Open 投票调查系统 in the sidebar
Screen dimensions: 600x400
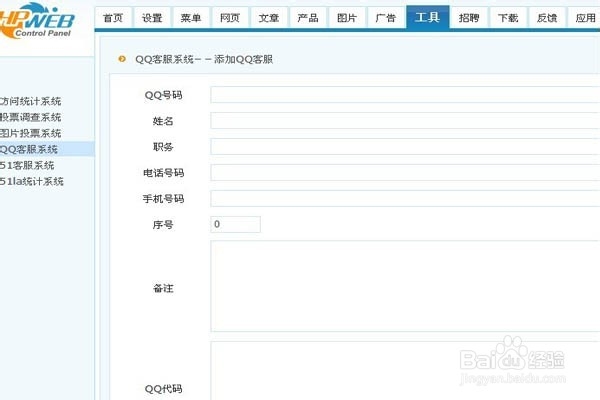(31, 118)
